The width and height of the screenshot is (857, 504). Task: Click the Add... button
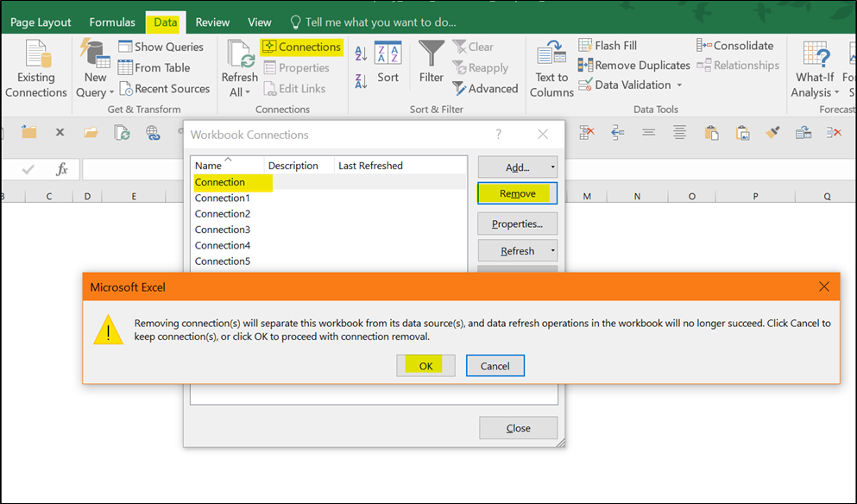(517, 167)
